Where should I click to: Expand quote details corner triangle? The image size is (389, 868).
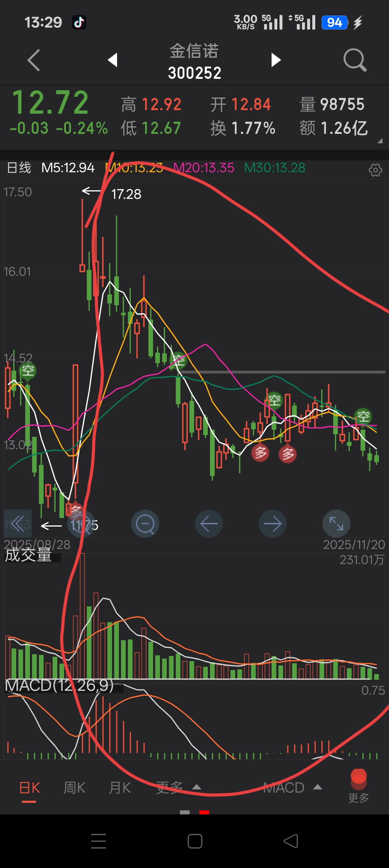[380, 141]
